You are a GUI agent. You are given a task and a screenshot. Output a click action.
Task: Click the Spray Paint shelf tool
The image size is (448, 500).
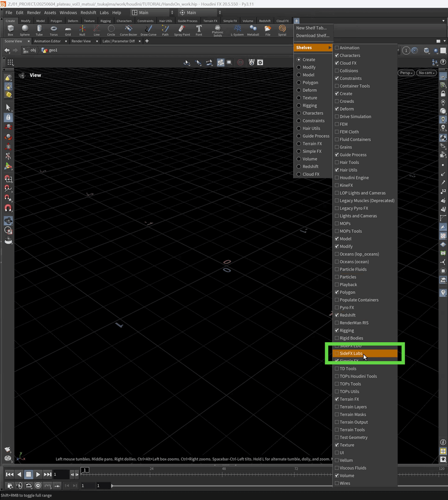182,30
